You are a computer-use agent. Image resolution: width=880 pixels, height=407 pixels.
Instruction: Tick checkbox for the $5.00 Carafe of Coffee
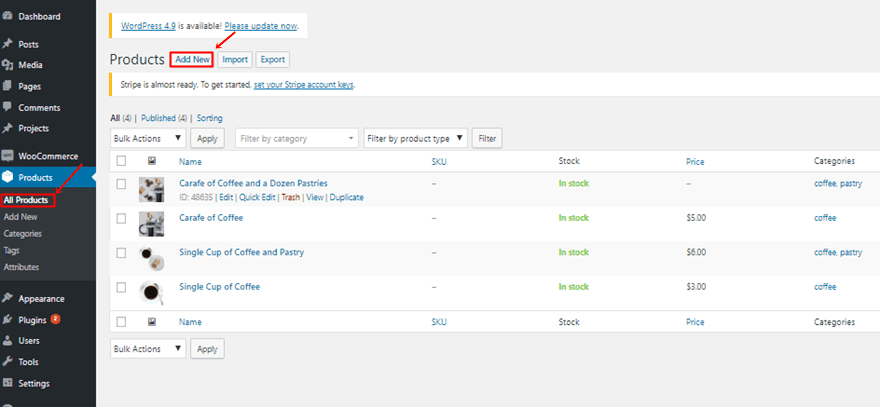(x=121, y=218)
